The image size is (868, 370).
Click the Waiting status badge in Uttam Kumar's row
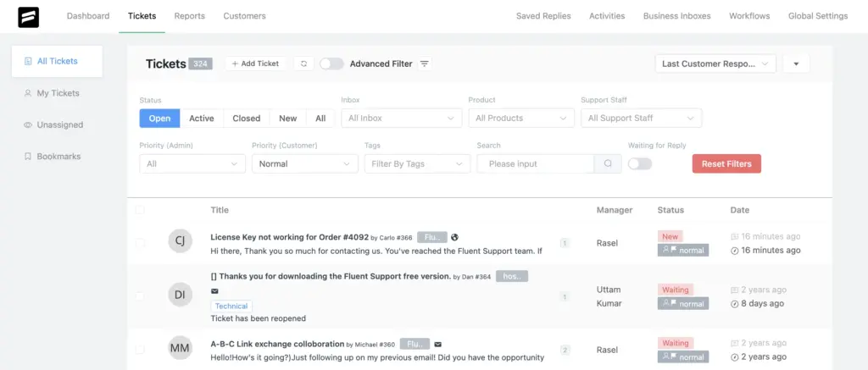[676, 290]
